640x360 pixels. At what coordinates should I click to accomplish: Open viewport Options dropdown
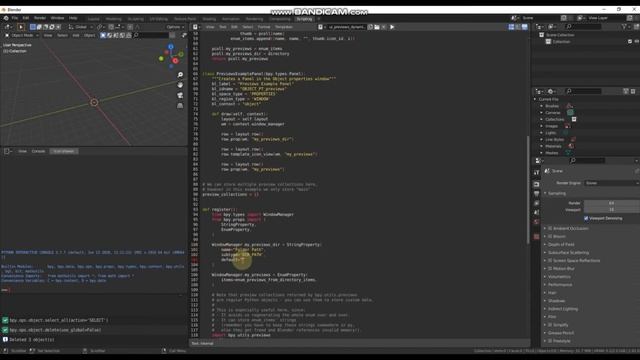175,27
